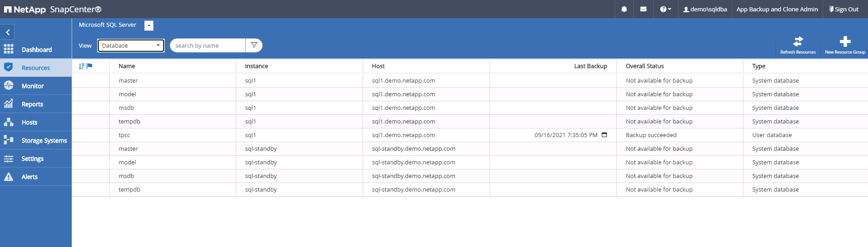
Task: Click the calendar icon beside tpcc last backup
Action: pos(604,134)
